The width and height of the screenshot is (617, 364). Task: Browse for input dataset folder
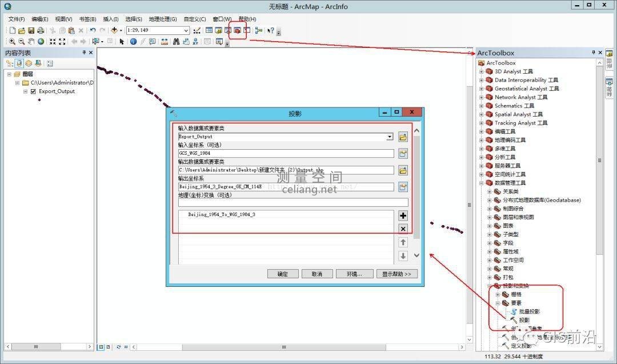click(x=403, y=137)
